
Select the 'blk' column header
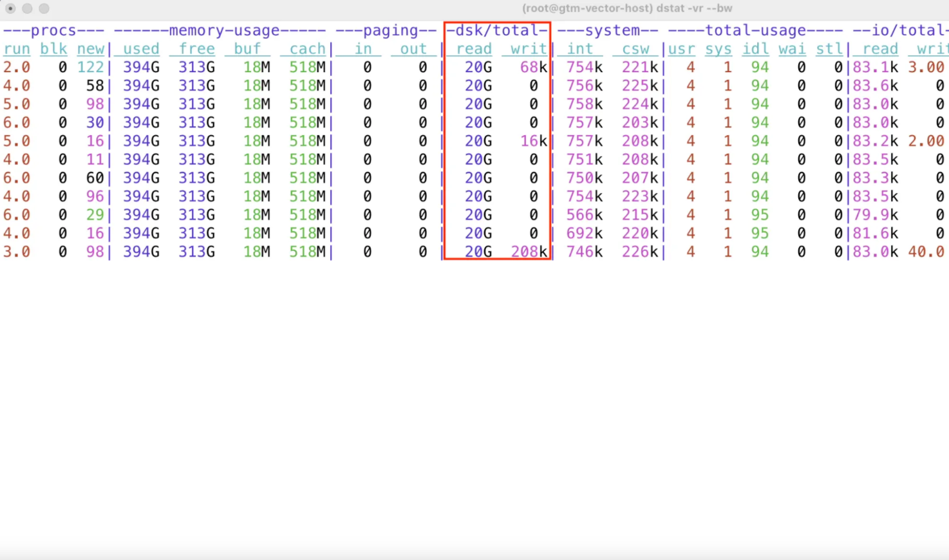tap(53, 49)
